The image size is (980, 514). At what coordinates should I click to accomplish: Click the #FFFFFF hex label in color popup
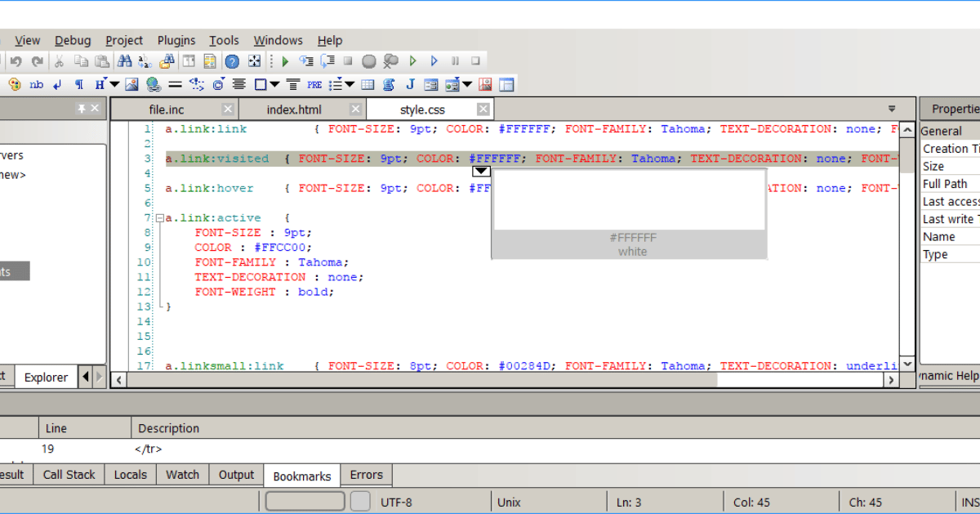(x=633, y=238)
